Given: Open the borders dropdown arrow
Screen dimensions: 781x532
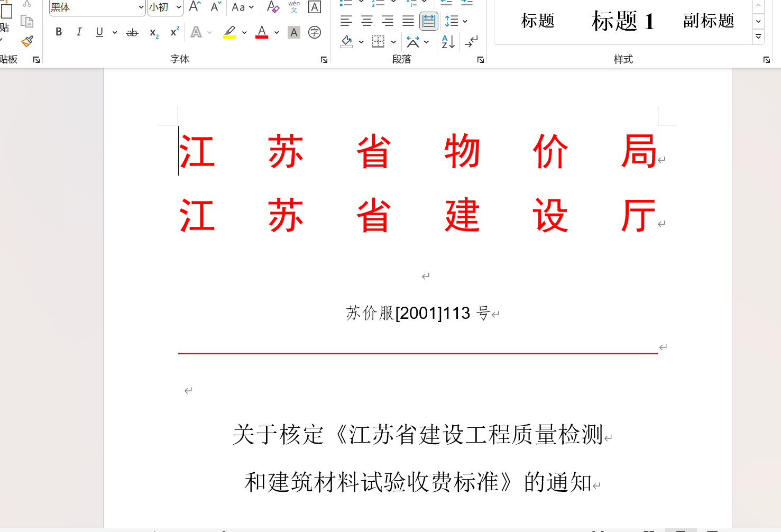Looking at the screenshot, I should pos(393,42).
